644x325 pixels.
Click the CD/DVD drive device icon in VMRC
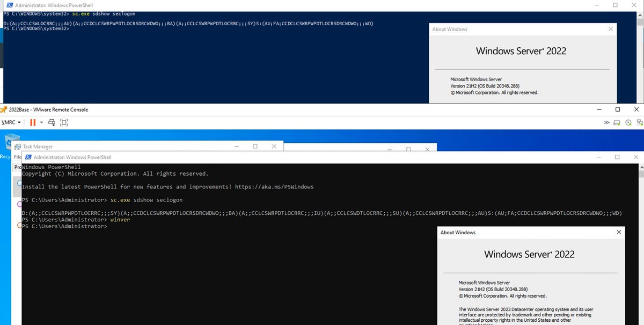628,122
